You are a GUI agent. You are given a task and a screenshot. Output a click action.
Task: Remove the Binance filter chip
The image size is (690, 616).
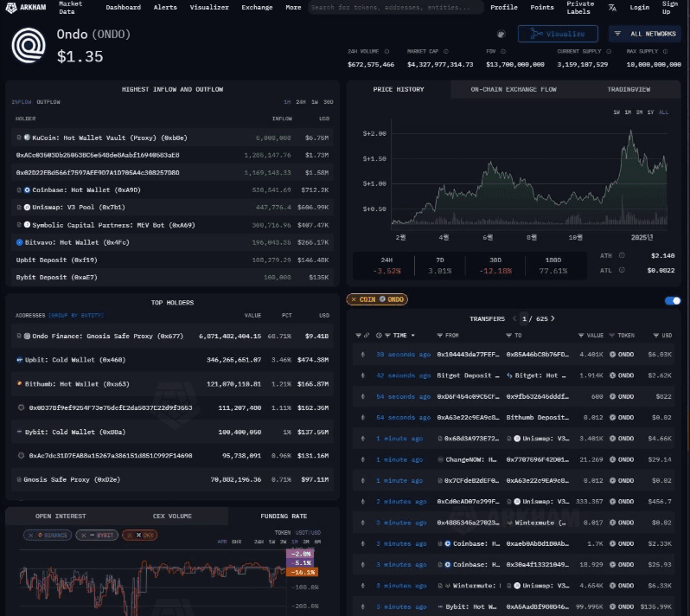(x=32, y=536)
